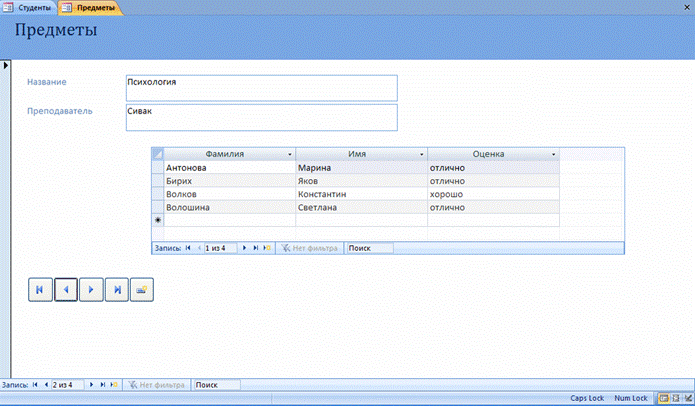Viewport: 695px width, 406px height.
Task: Click cell Волошина
Action: (230, 207)
